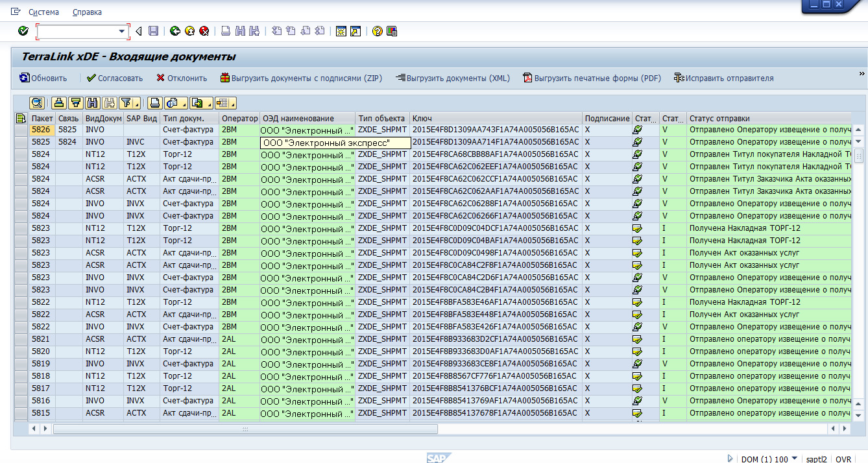Click the Подписание column header
Image resolution: width=868 pixels, height=463 pixels.
(607, 118)
